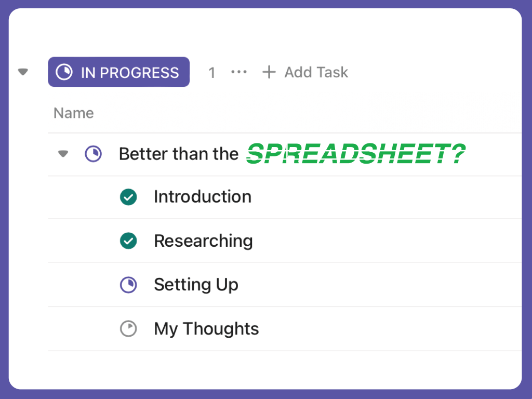Image resolution: width=532 pixels, height=399 pixels.
Task: Open the Better than the Spreadsheet task
Action: 178,154
